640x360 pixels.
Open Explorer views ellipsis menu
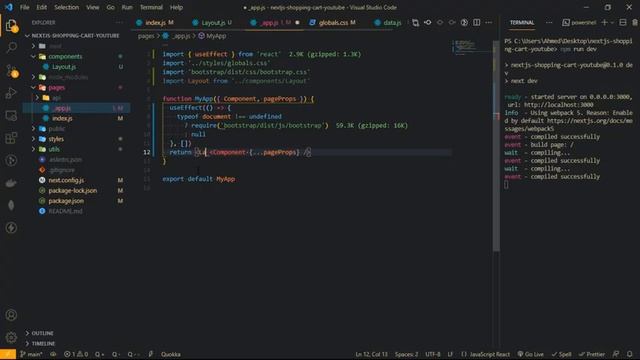119,22
